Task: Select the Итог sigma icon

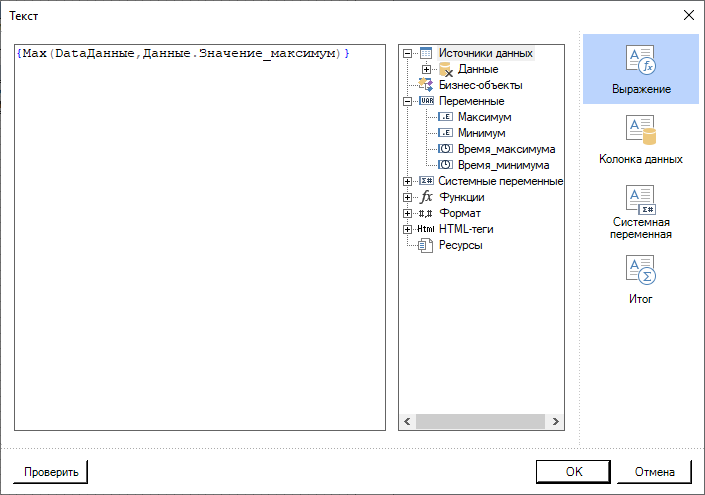Action: pyautogui.click(x=641, y=270)
